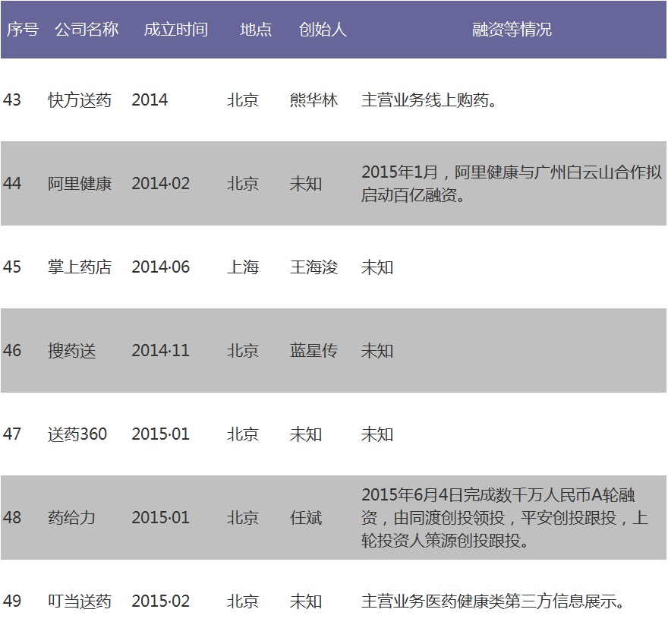Click founder name 蓝星传
This screenshot has width=668, height=644.
coord(314,351)
